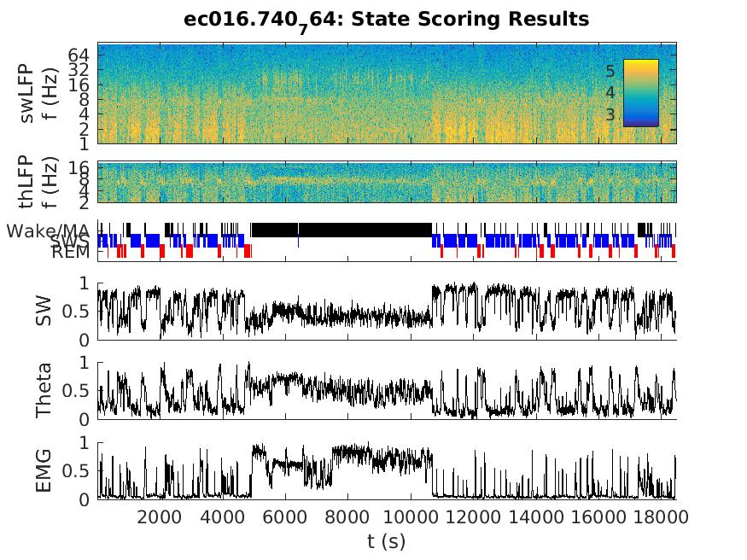
Task: Click the 'Theta' y-axis label
Action: click(44, 390)
